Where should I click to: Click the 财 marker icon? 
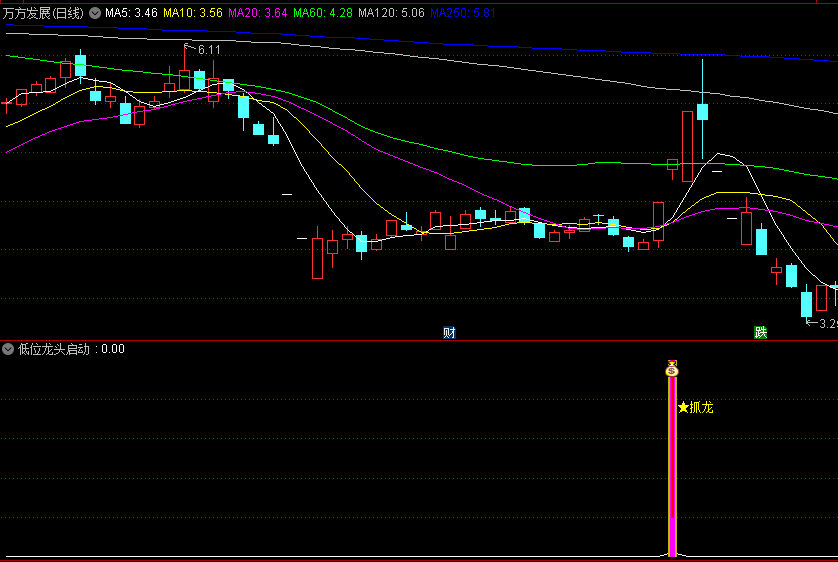point(449,333)
